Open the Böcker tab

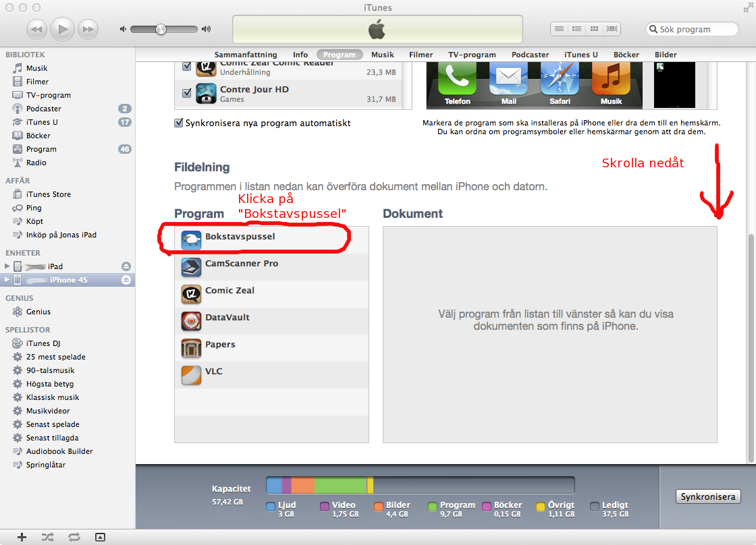pyautogui.click(x=626, y=55)
